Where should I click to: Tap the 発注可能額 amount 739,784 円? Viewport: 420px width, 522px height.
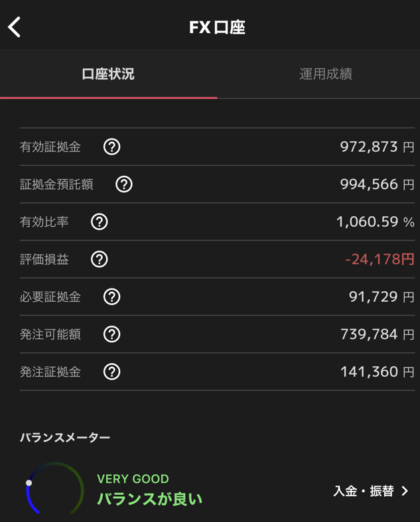(377, 334)
